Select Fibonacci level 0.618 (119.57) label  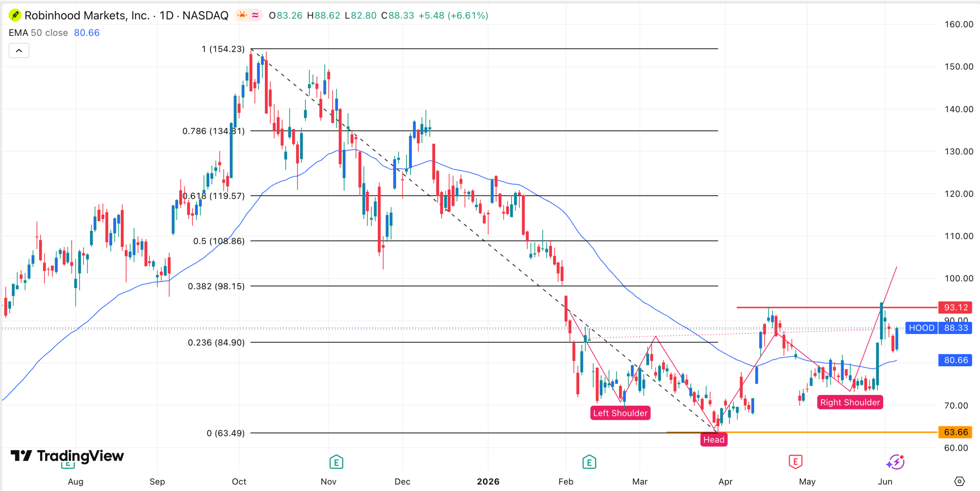213,196
